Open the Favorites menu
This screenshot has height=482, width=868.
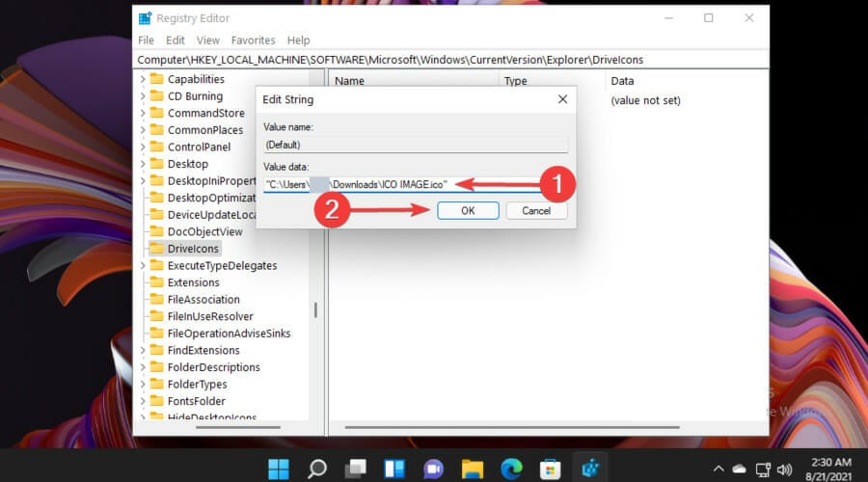[x=253, y=40]
